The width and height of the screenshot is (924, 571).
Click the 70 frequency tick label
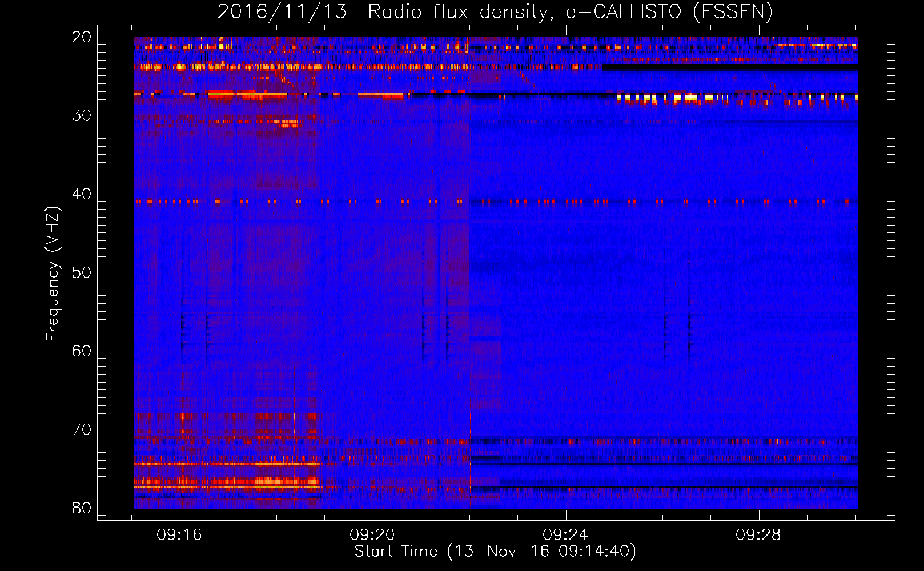point(82,429)
